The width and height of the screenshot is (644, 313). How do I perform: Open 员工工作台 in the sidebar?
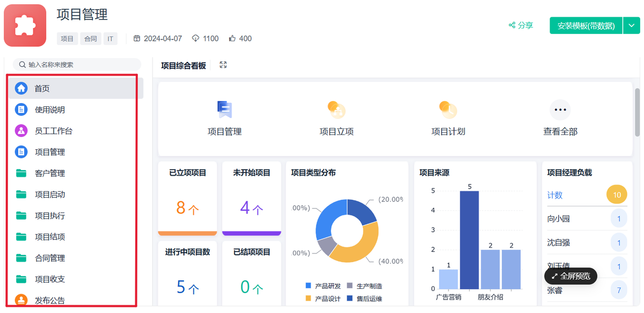pyautogui.click(x=54, y=131)
